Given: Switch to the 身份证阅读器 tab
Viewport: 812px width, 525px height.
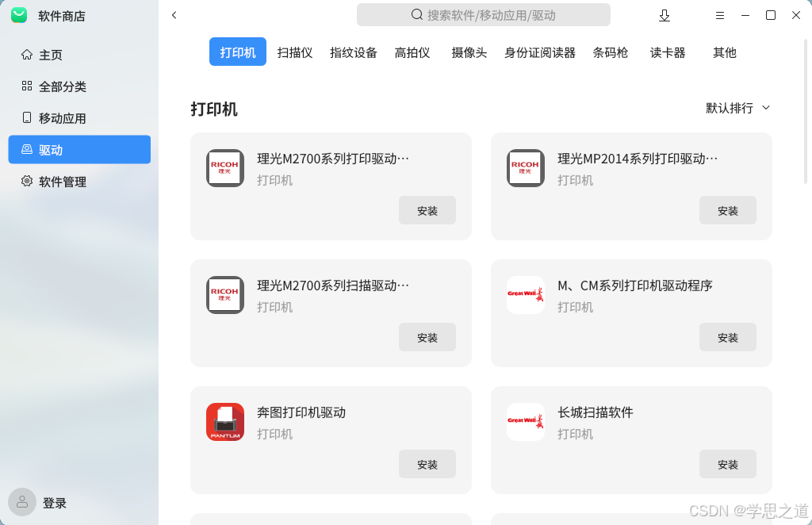Looking at the screenshot, I should (540, 52).
